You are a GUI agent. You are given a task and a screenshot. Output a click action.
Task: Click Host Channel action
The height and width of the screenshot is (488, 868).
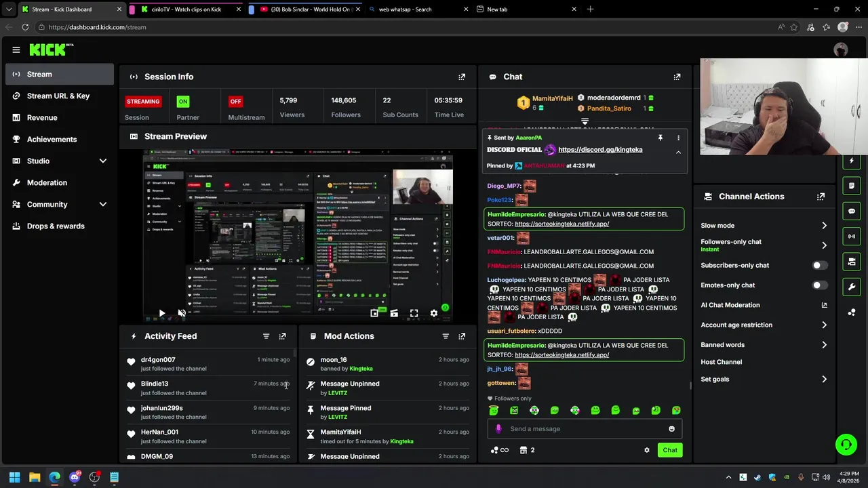722,363
